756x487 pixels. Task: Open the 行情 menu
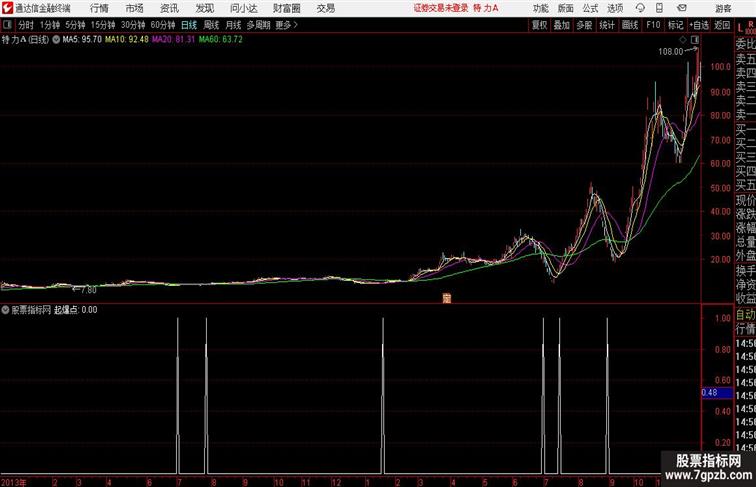[99, 8]
